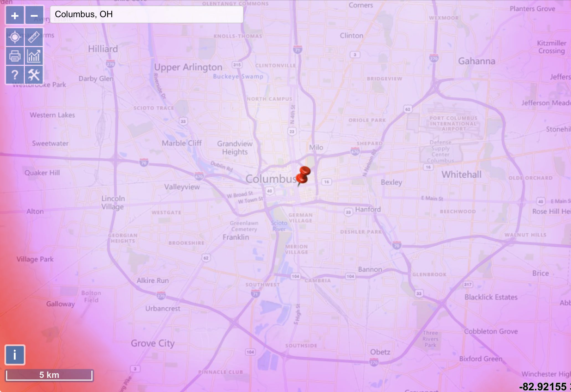The width and height of the screenshot is (571, 392).
Task: Open the print map icon
Action: tap(15, 56)
